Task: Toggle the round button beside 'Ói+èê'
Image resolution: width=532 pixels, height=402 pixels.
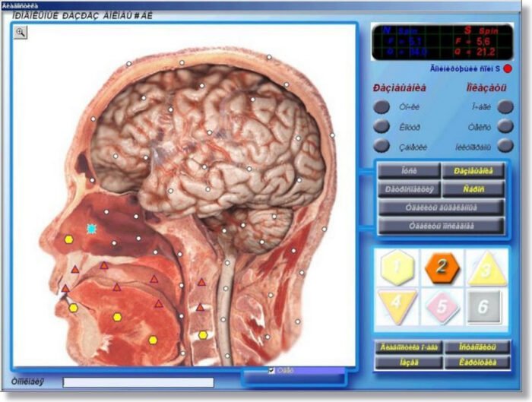Action: click(382, 107)
